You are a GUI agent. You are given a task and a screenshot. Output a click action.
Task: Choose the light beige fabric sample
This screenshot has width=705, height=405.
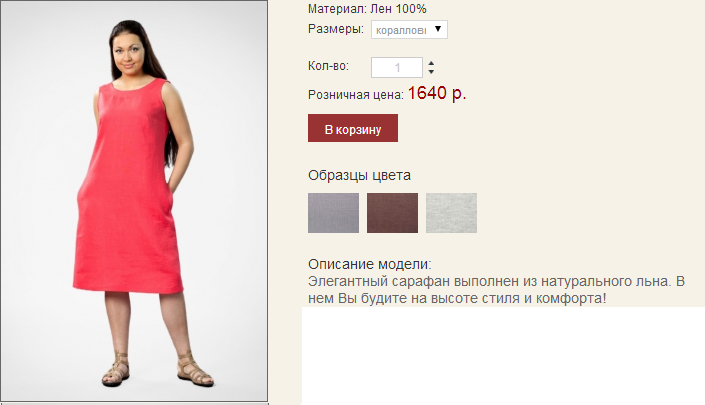pos(451,213)
